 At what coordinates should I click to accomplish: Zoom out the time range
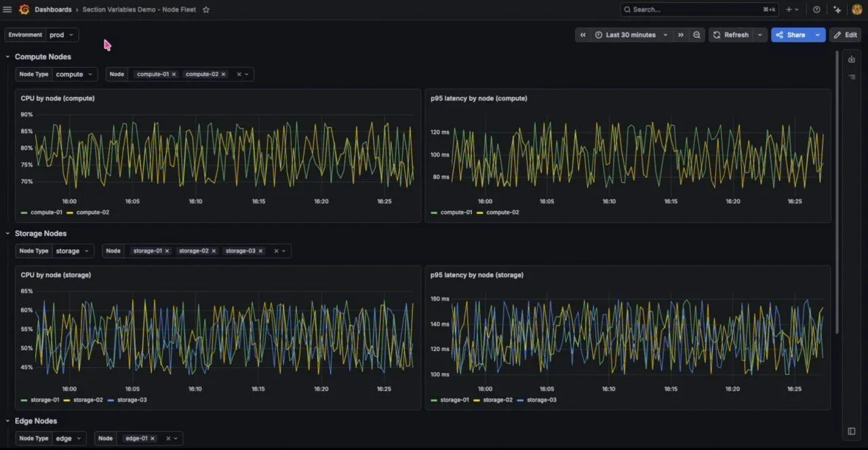coord(696,35)
